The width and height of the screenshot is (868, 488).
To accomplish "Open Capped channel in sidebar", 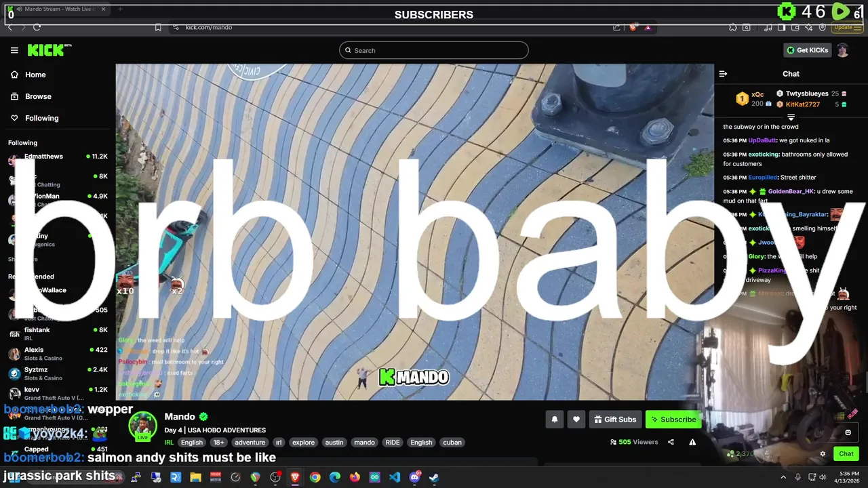I will coord(58,449).
